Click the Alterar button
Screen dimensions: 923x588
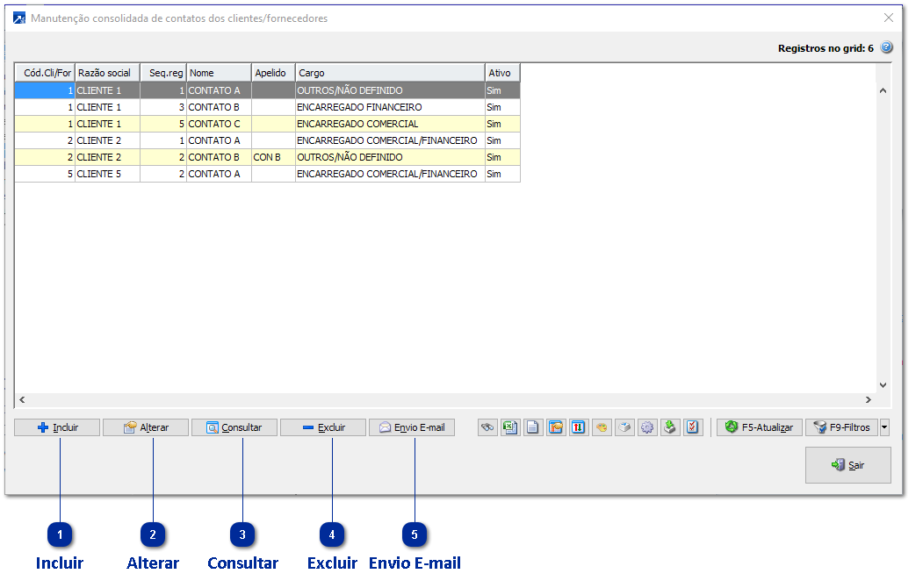coord(146,427)
